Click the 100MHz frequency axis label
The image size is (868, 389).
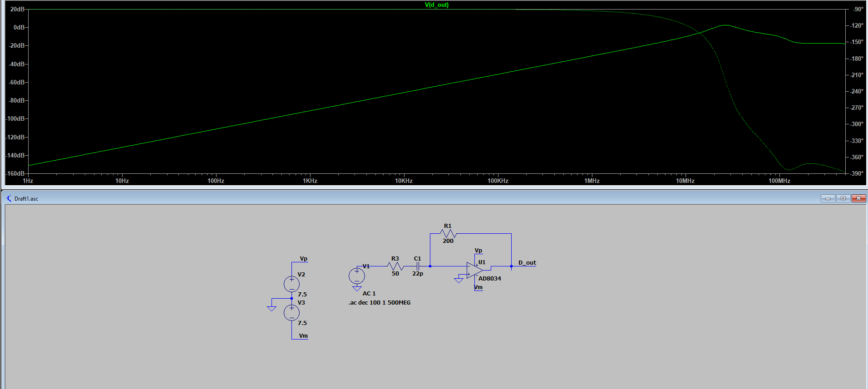(779, 181)
